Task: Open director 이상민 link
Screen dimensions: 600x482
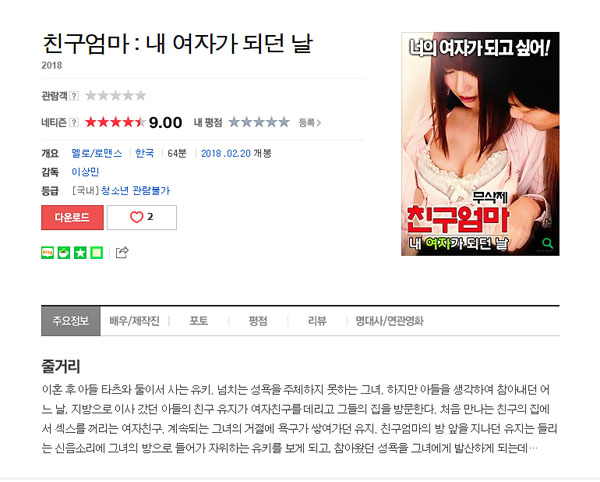Action: tap(85, 172)
